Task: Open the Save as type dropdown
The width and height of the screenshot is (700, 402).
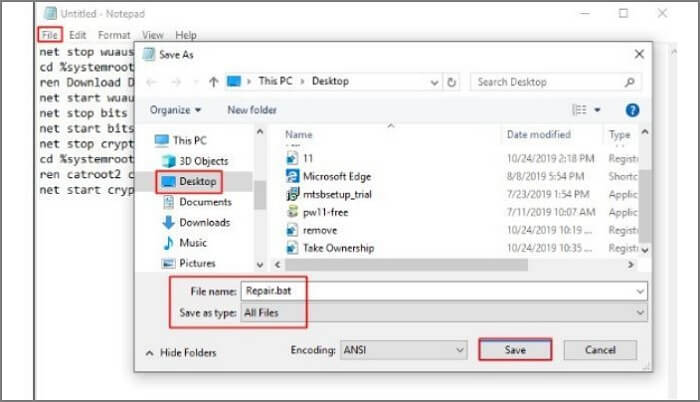Action: point(444,313)
